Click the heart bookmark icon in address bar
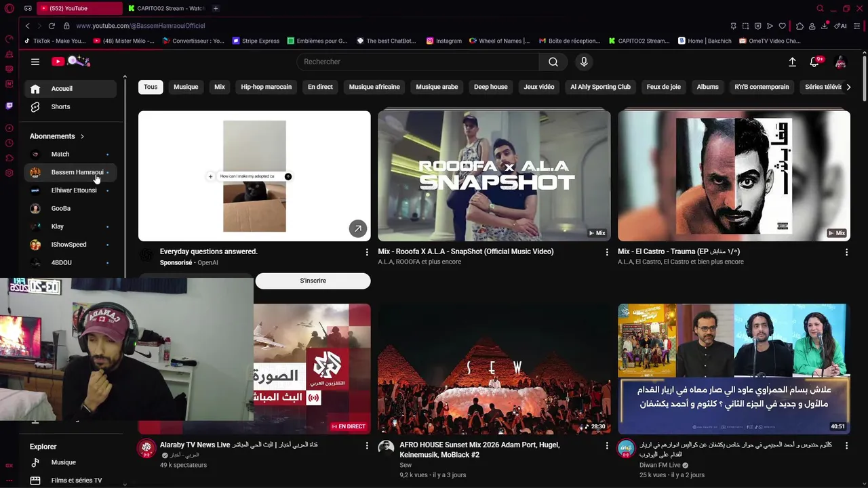 [782, 26]
